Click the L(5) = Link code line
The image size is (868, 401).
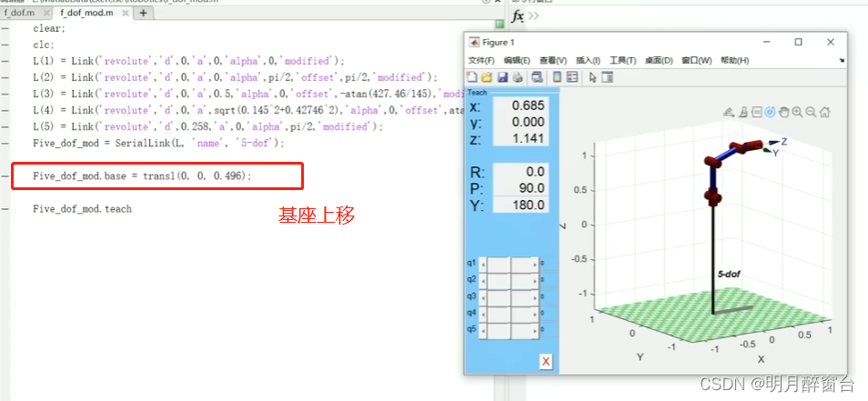pyautogui.click(x=207, y=126)
